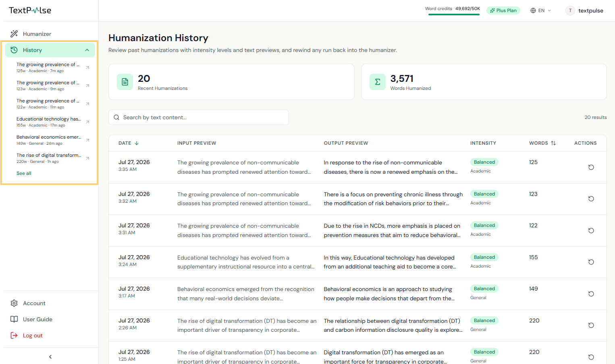Screen dimensions: 615x364
Task: Rewind the 3:35 AM humanization run
Action: pos(591,167)
